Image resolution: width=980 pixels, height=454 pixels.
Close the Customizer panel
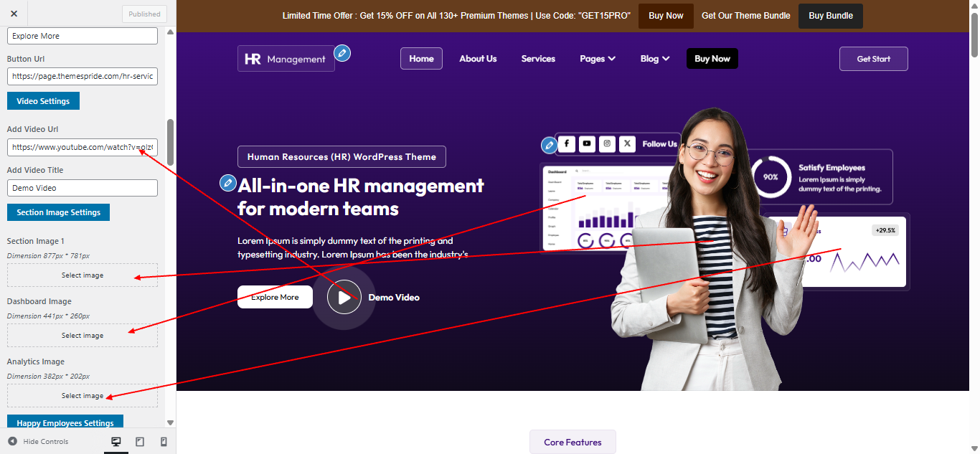click(x=14, y=14)
